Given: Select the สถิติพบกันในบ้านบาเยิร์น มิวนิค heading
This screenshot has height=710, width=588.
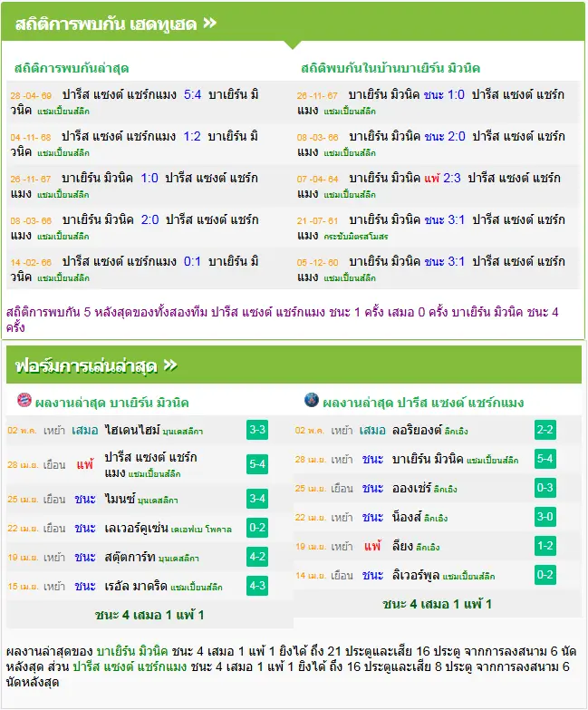Looking at the screenshot, I should 390,68.
